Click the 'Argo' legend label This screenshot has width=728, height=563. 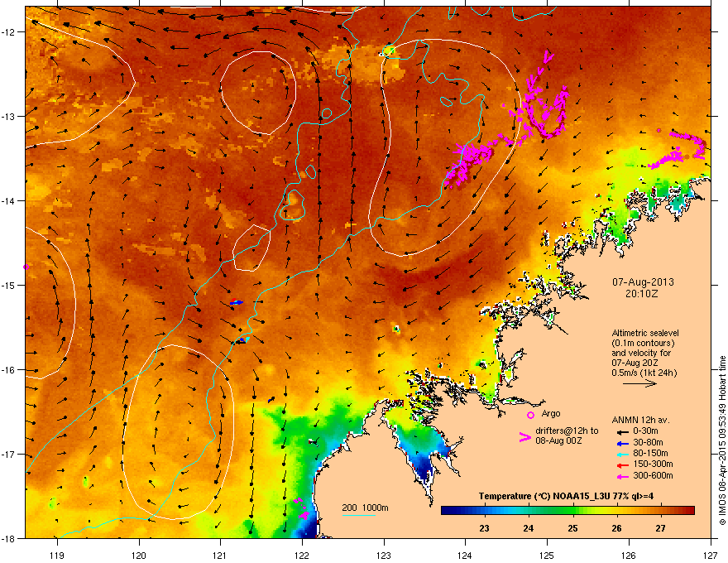[x=551, y=413]
